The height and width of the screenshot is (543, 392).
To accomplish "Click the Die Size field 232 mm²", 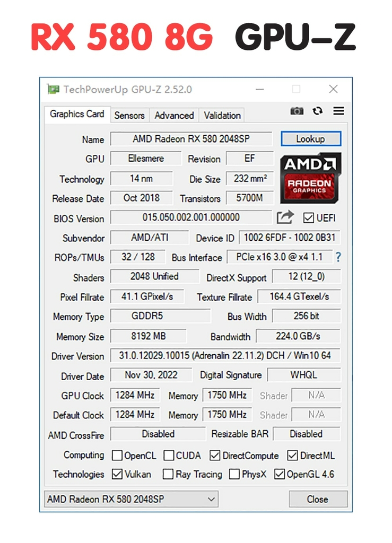I will click(x=250, y=179).
